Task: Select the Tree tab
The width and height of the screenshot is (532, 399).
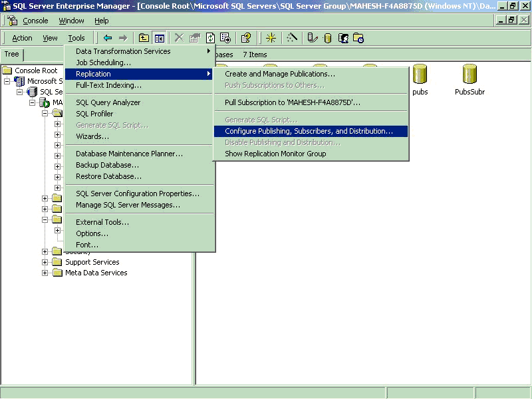Action: tap(11, 55)
